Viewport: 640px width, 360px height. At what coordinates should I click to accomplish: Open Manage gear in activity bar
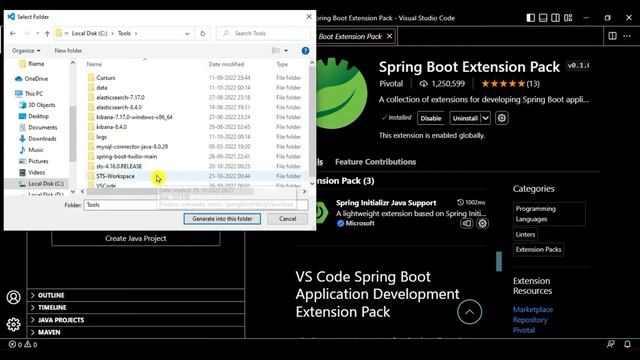coord(13,324)
